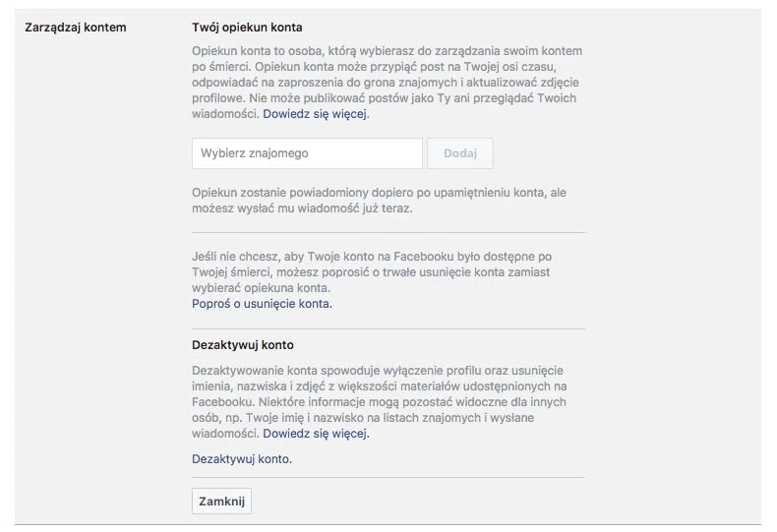Select the Zarządzaj kontem section label

(x=76, y=28)
